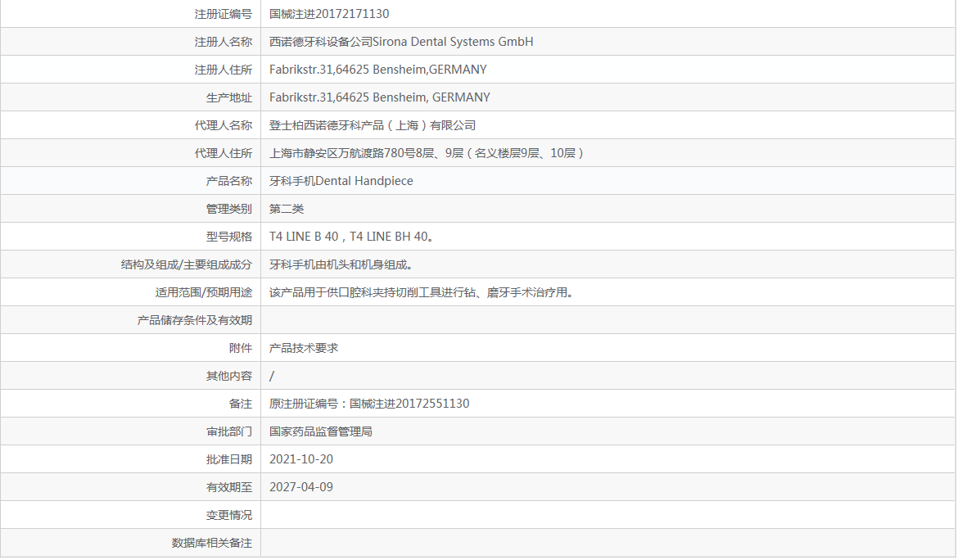The width and height of the screenshot is (962, 560).
Task: Select the approval date 2021-10-20
Action: click(x=299, y=459)
